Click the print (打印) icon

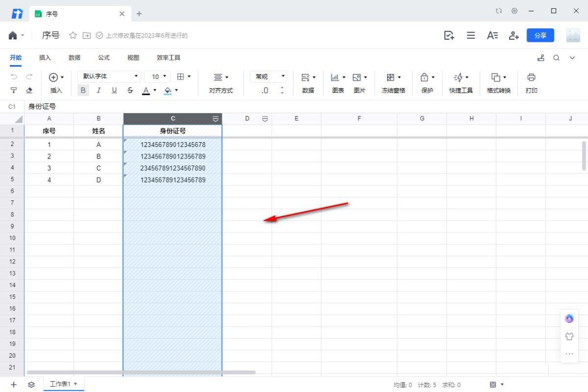[531, 77]
